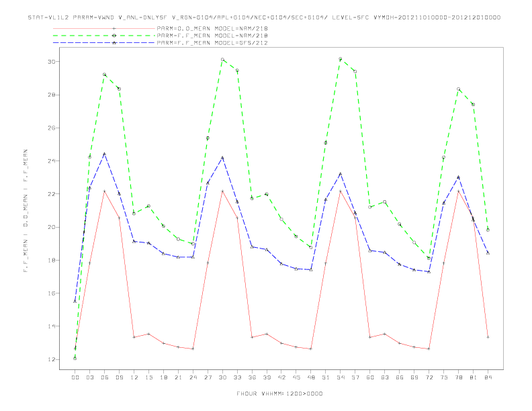
Task: Click y-axis tick label 22
Action: click(51, 194)
